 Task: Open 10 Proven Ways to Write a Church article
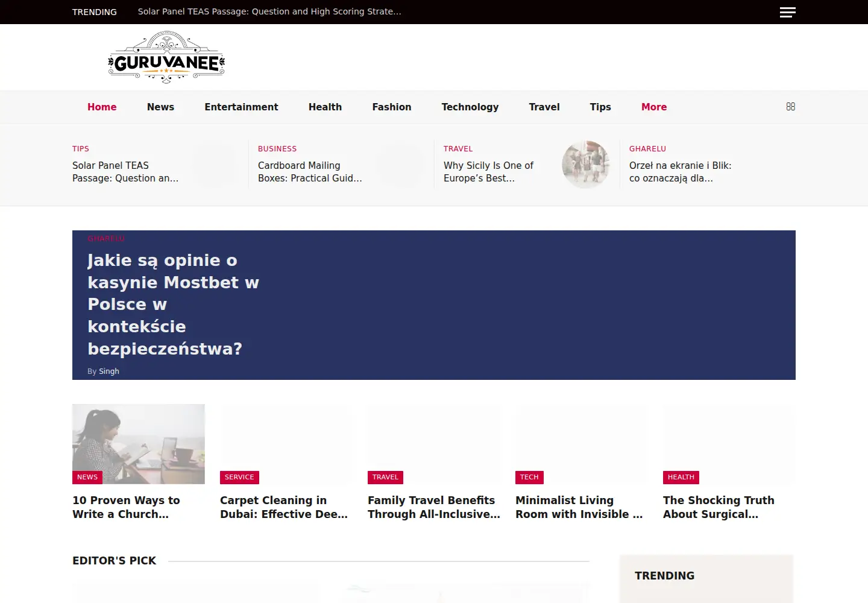(x=126, y=507)
